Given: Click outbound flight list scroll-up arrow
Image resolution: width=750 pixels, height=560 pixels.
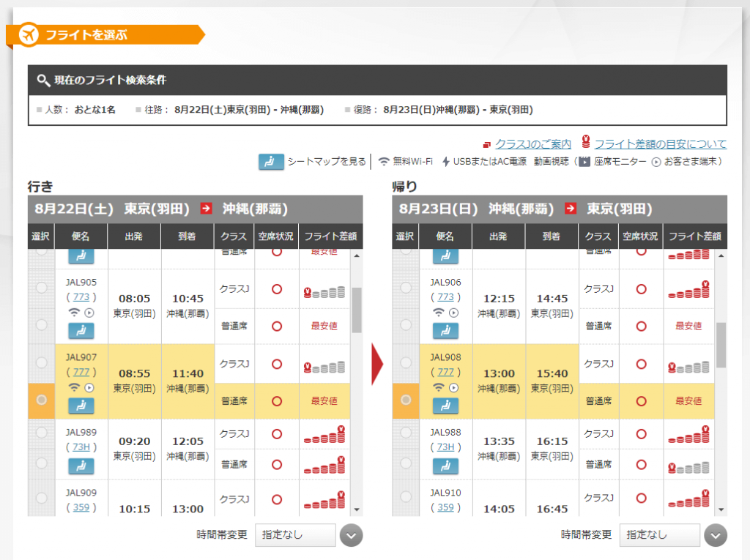Looking at the screenshot, I should click(357, 256).
